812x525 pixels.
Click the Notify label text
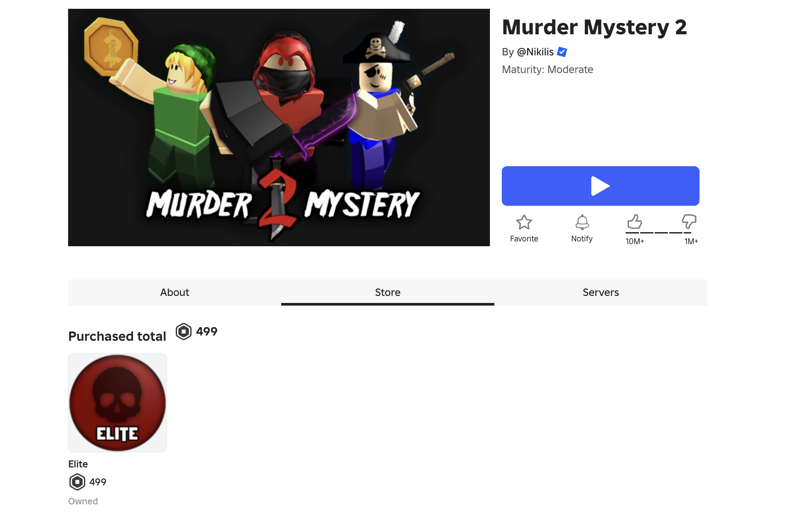click(x=582, y=239)
